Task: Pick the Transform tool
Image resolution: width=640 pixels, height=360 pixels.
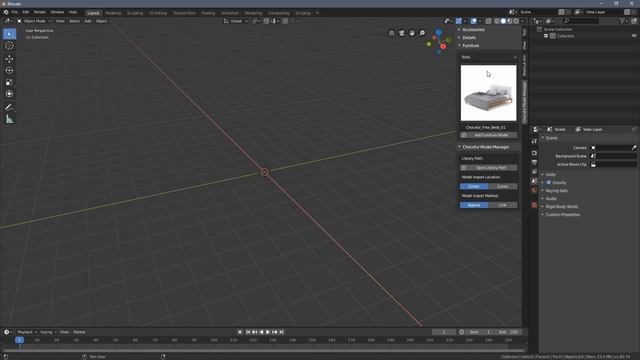Action: pos(9,94)
